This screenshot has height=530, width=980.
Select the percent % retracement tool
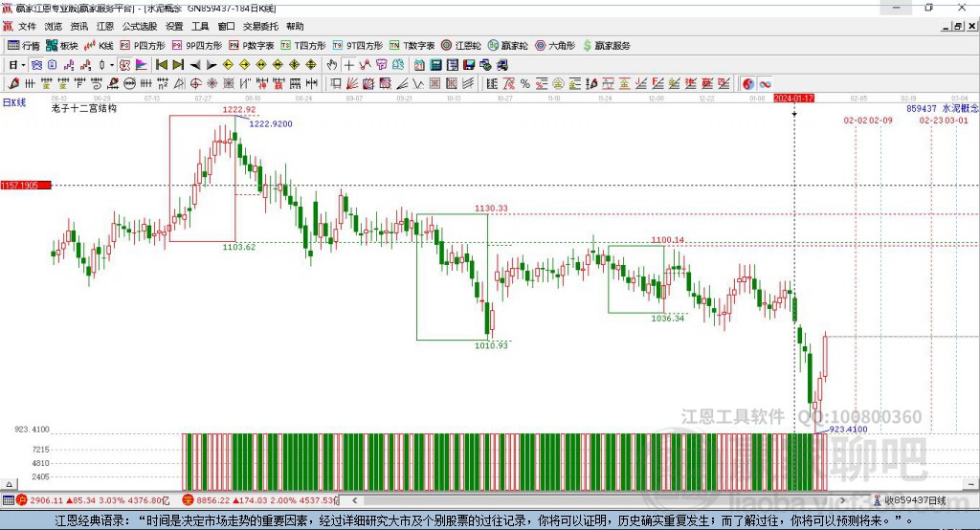pos(525,84)
